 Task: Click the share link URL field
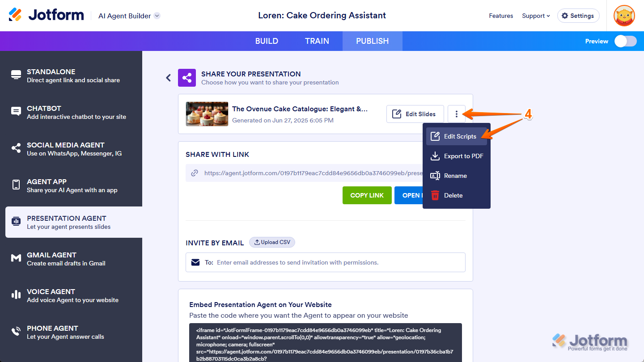(305, 173)
